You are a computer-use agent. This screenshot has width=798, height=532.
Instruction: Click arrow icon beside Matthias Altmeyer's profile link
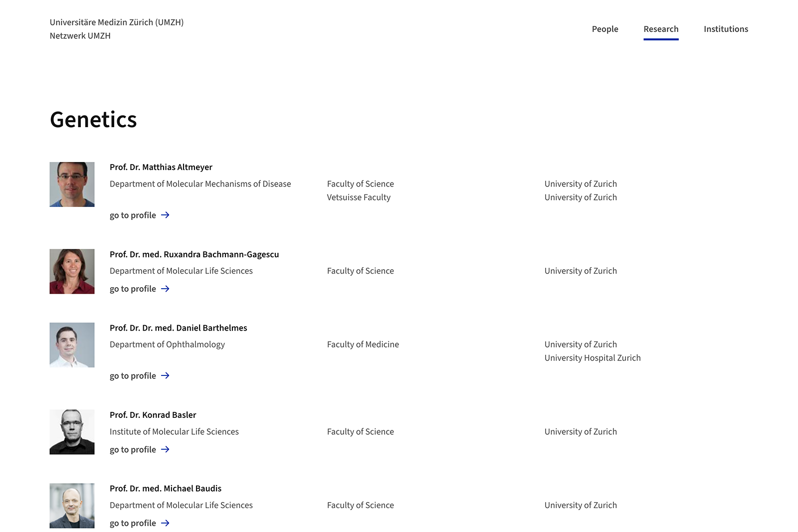tap(165, 215)
